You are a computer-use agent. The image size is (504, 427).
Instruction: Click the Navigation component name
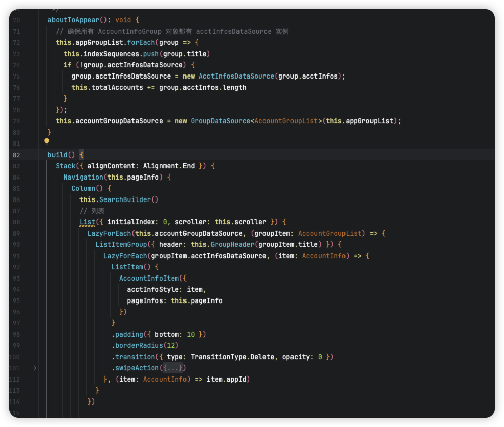pos(83,177)
